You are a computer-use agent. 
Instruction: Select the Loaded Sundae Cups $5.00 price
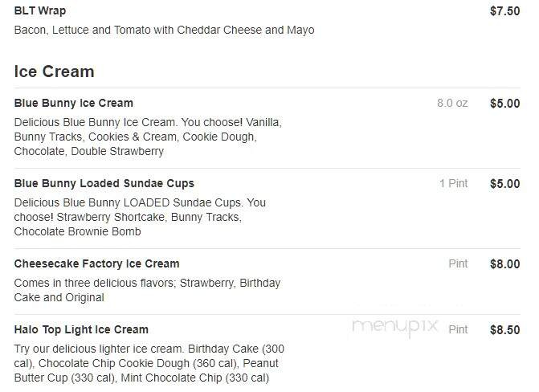[504, 184]
